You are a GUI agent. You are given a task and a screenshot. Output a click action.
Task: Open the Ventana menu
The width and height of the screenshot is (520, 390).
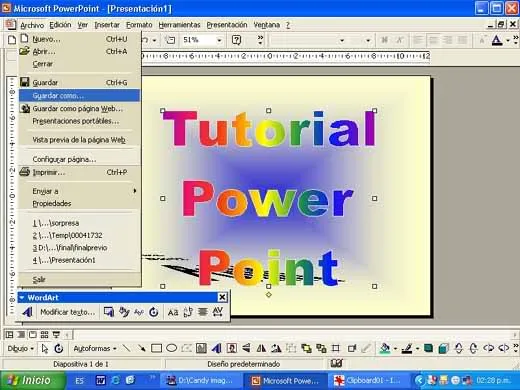(266, 25)
